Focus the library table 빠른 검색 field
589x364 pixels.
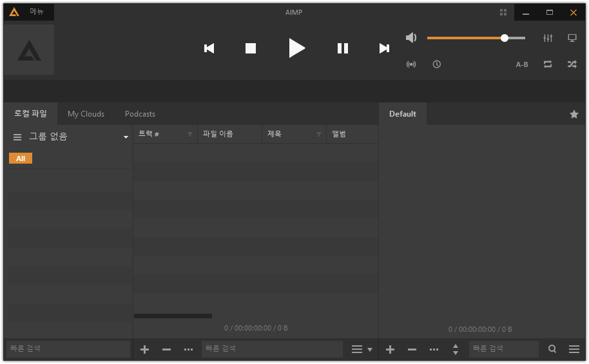[x=273, y=349]
